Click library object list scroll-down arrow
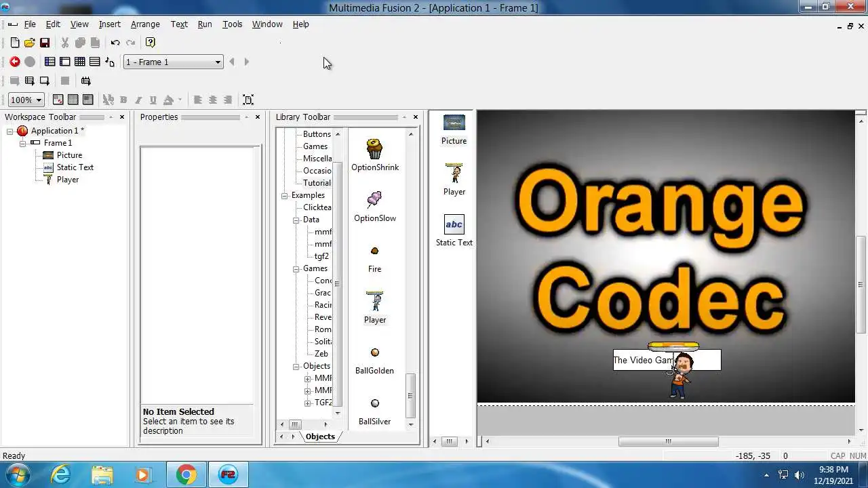Image resolution: width=868 pixels, height=488 pixels. coord(410,424)
